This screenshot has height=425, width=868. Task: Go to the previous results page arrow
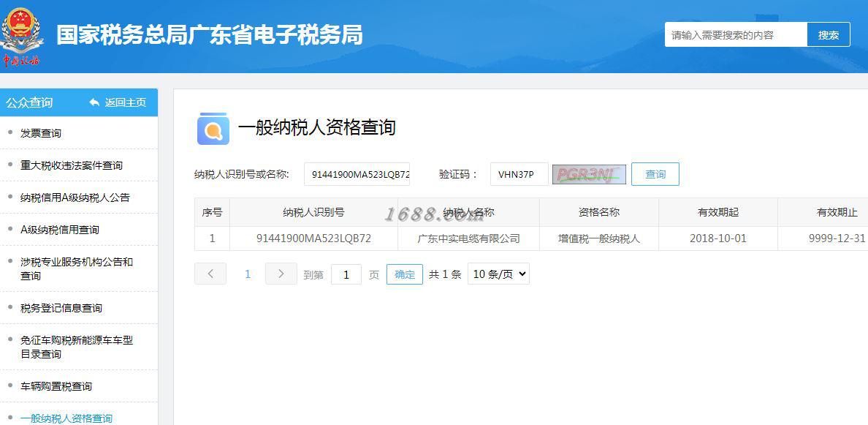coord(210,274)
